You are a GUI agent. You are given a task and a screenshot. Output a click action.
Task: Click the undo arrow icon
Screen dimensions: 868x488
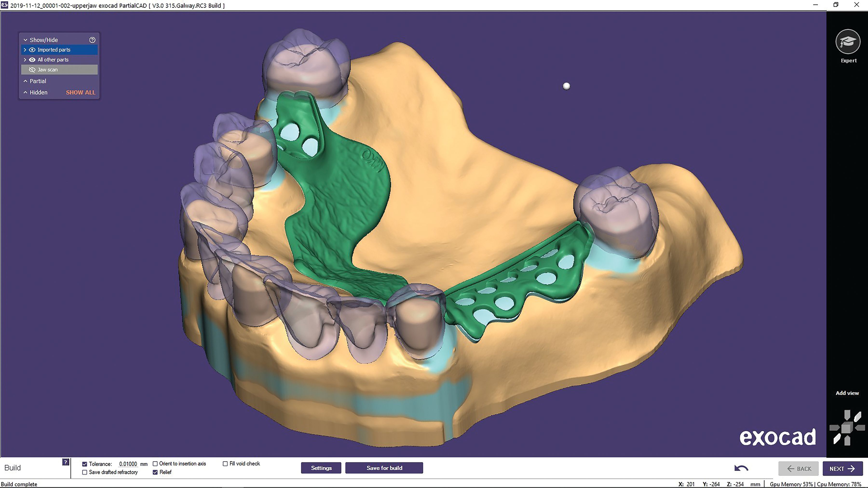coord(741,468)
